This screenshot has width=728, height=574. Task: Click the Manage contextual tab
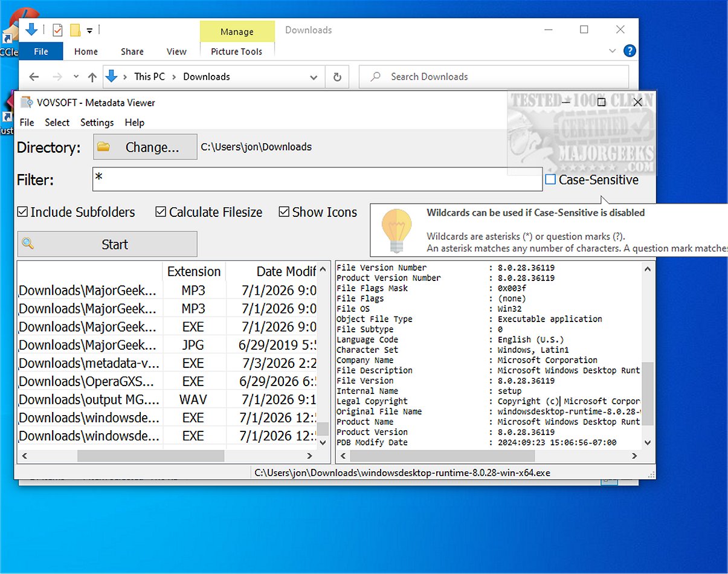click(237, 31)
